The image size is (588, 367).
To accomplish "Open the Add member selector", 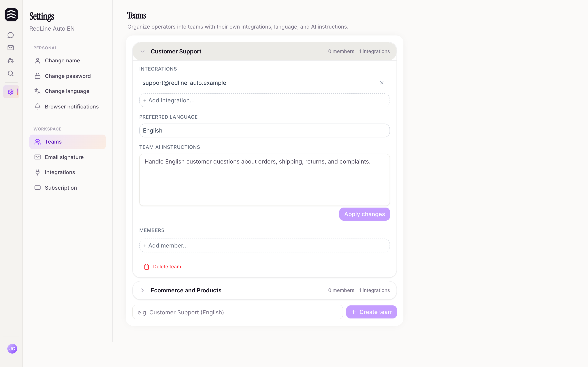I will [264, 246].
